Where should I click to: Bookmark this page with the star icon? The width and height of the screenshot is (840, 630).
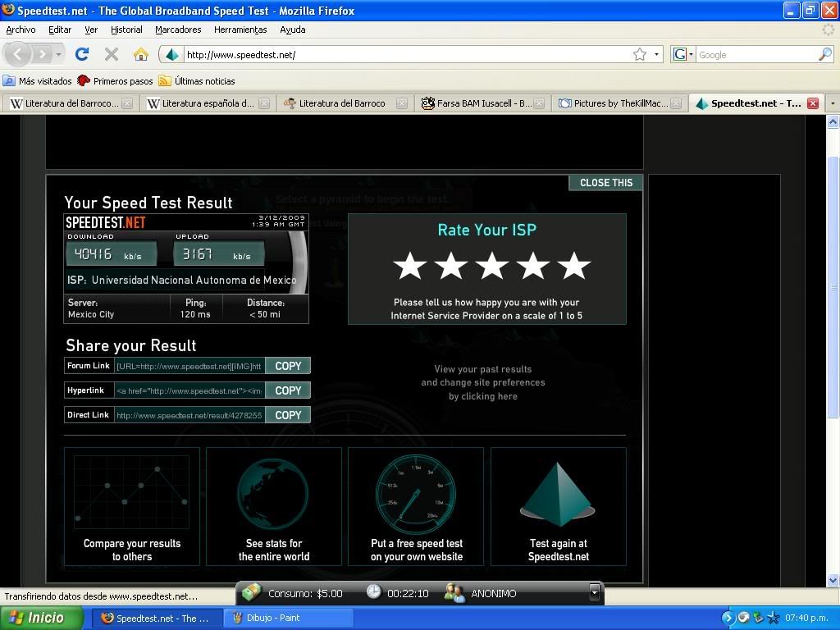click(x=640, y=55)
